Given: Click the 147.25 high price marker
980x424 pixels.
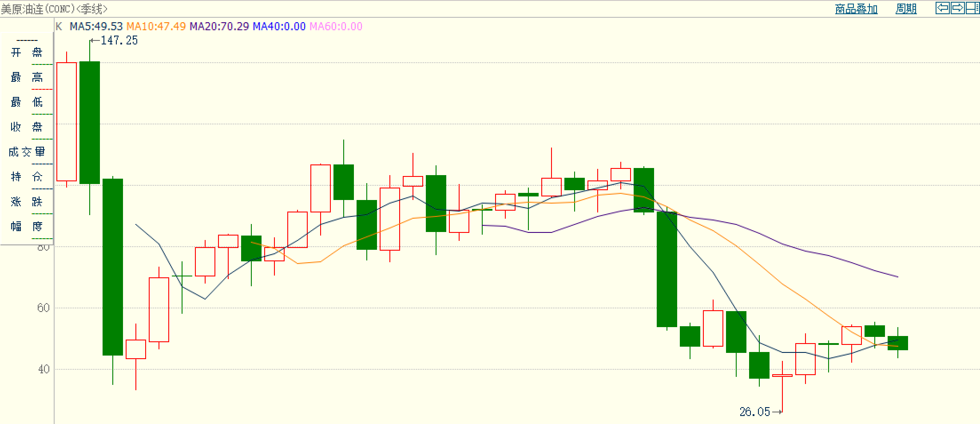Looking at the screenshot, I should 119,40.
